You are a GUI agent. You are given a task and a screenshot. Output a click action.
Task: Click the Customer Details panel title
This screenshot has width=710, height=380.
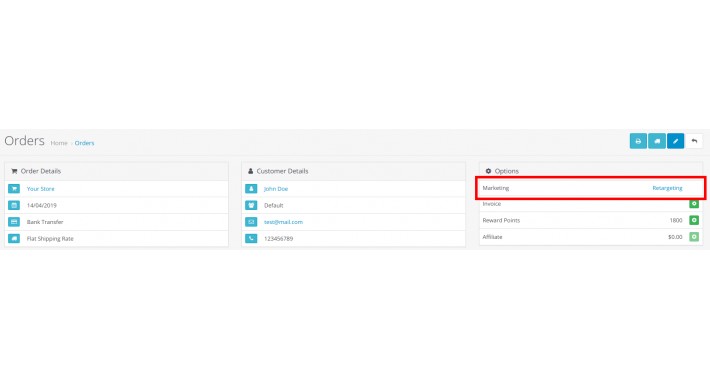pos(283,171)
